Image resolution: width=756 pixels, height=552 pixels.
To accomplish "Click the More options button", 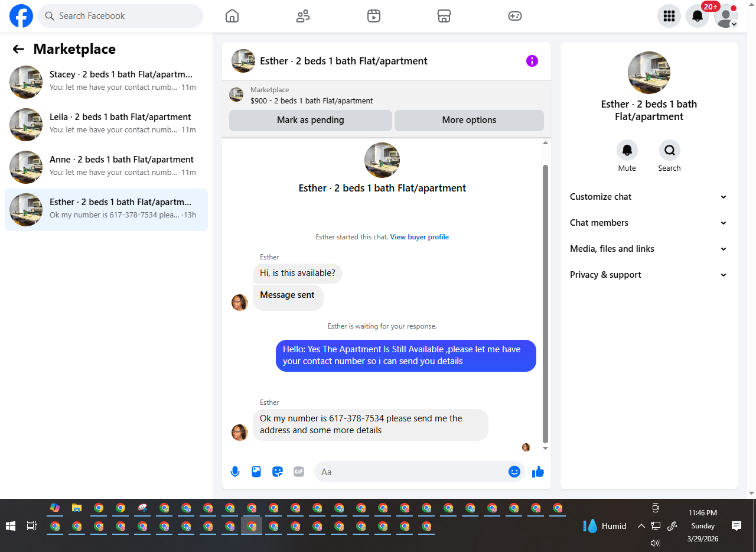I will [x=469, y=120].
